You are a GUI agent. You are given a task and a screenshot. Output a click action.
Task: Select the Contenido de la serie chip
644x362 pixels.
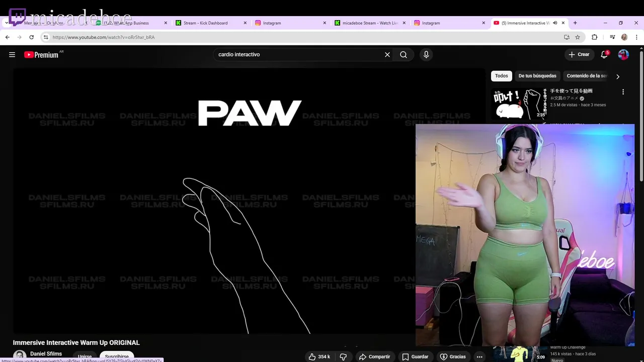587,76
